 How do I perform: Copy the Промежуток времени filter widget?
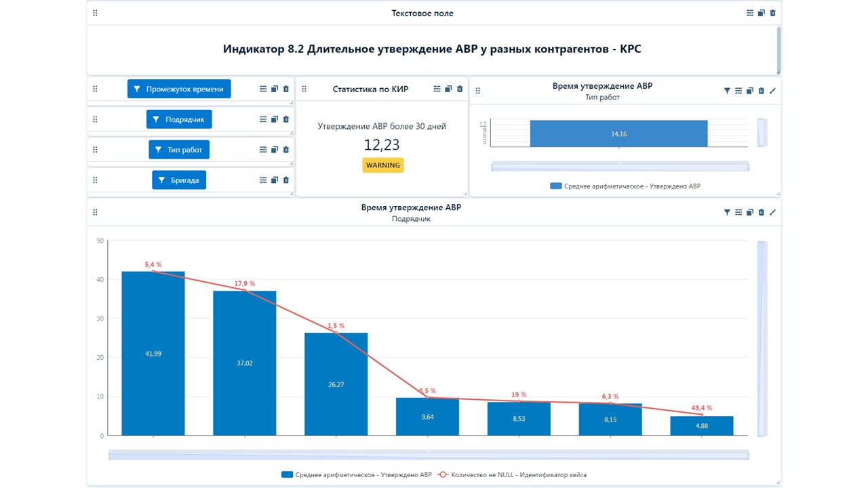click(274, 88)
